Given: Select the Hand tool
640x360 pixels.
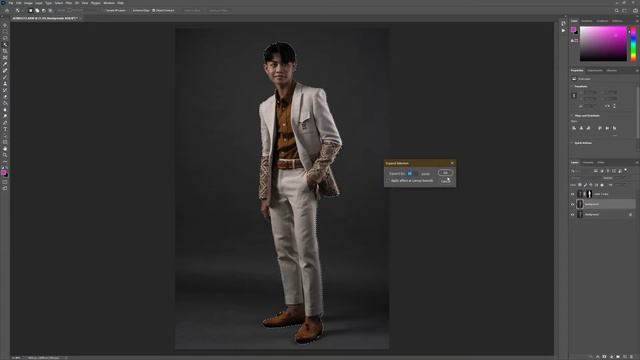Looking at the screenshot, I should point(5,149).
